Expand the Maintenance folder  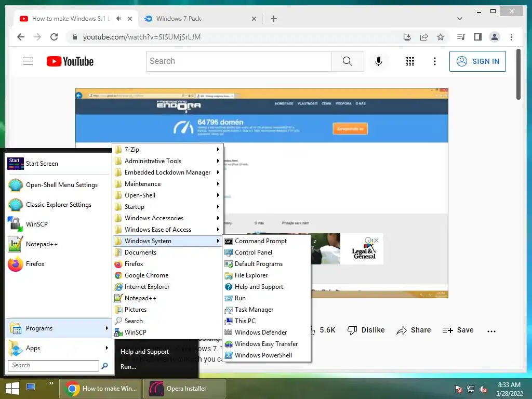(167, 184)
